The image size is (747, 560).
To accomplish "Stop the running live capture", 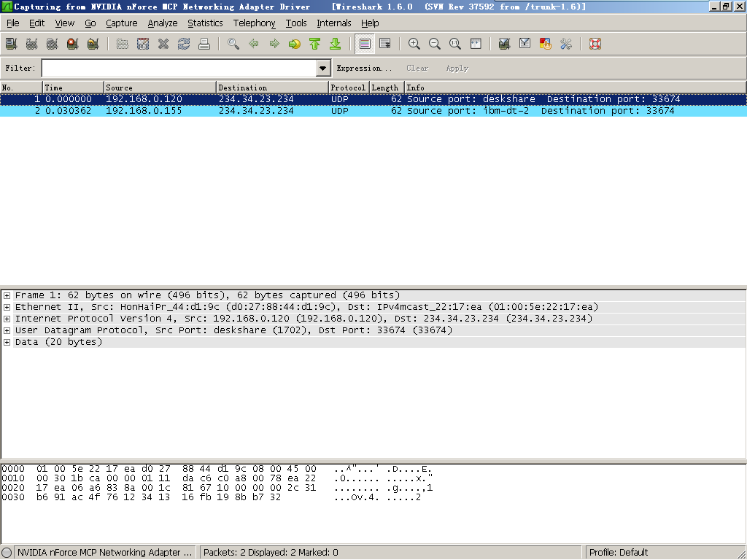I will click(x=72, y=44).
